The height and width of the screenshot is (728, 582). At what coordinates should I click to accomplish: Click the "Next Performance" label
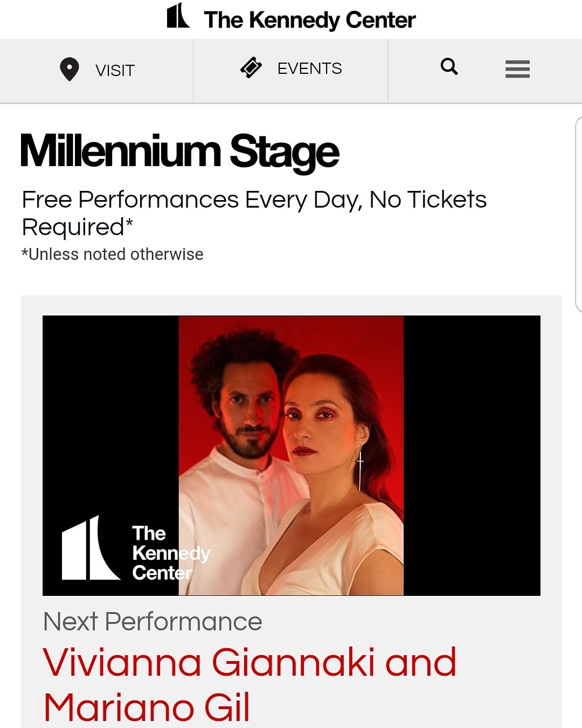click(153, 622)
